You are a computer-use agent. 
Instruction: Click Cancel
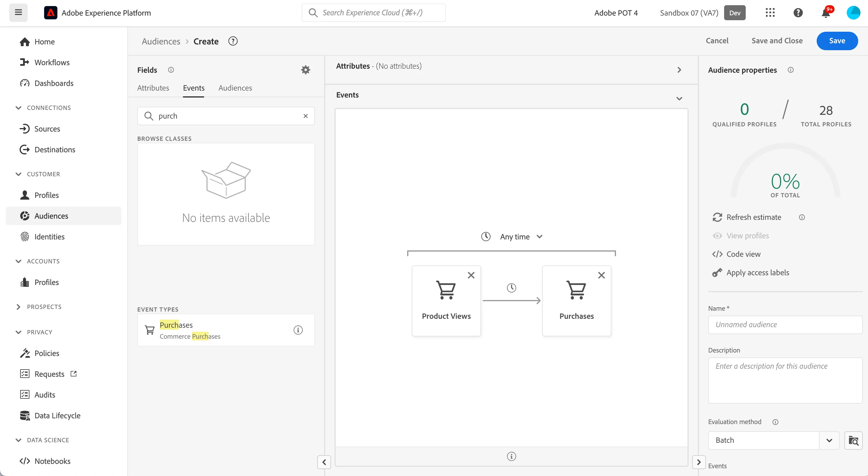click(x=717, y=41)
